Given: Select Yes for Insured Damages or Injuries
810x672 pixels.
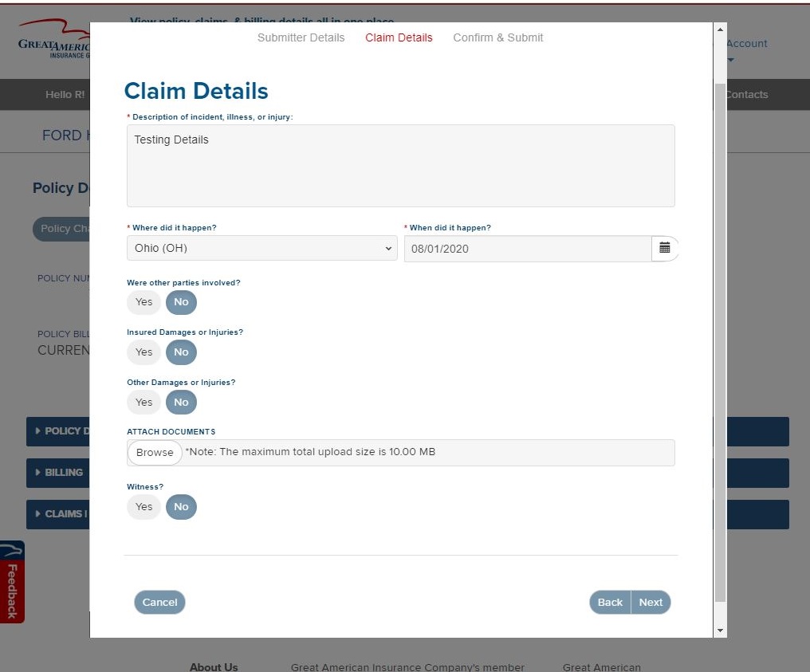Looking at the screenshot, I should 144,352.
